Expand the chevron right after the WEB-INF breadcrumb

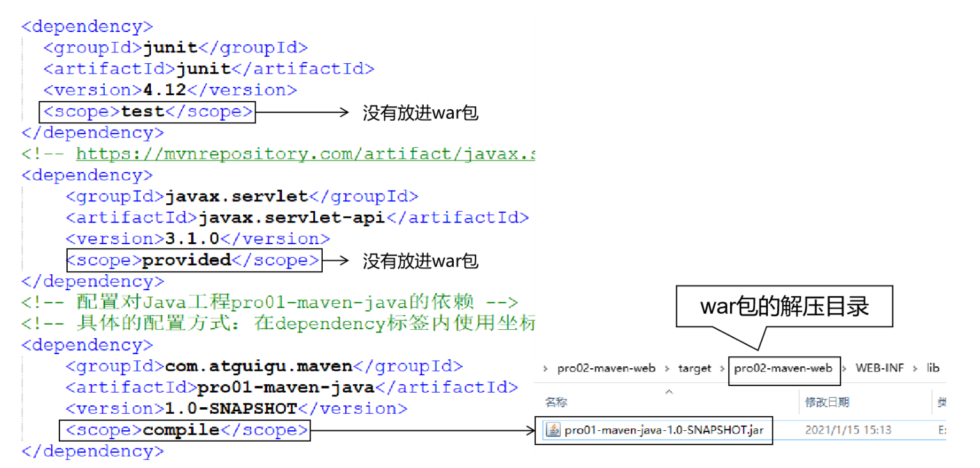(915, 368)
